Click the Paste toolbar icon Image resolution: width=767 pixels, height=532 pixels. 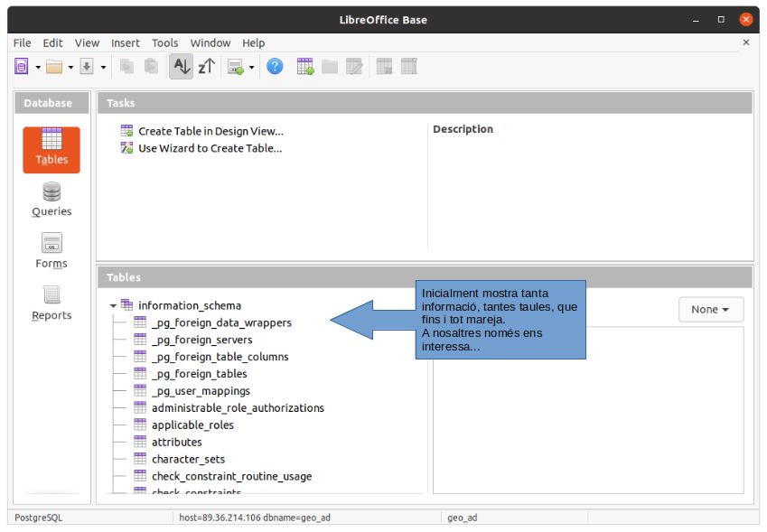151,67
